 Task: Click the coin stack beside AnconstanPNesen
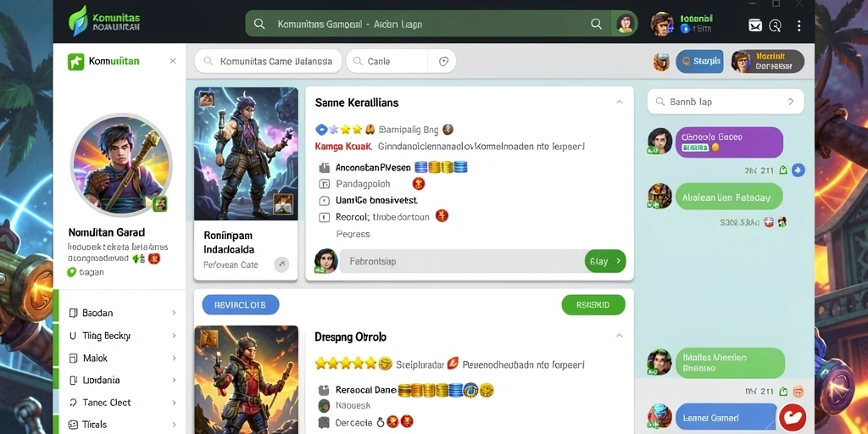(441, 167)
